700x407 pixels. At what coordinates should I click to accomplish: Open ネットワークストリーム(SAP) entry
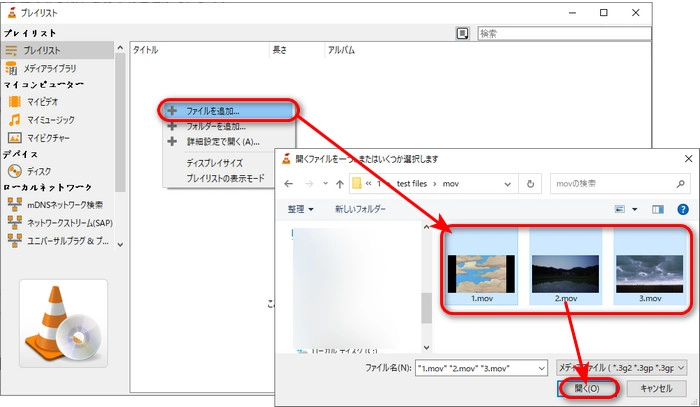(x=70, y=223)
